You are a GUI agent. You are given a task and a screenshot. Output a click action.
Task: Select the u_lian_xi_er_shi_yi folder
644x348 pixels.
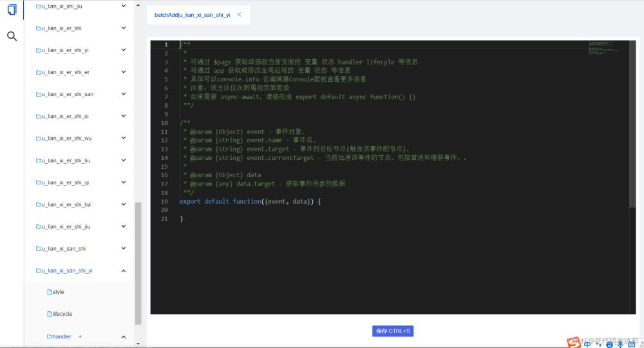(62, 50)
